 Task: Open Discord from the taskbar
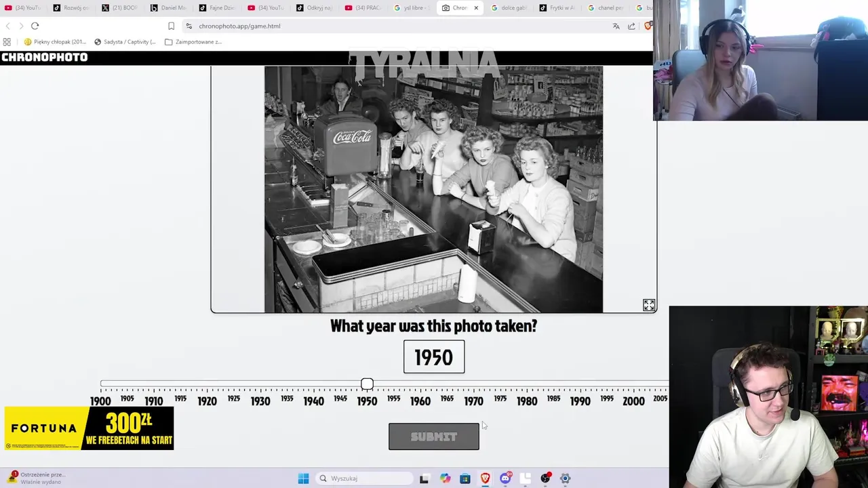[x=505, y=479]
